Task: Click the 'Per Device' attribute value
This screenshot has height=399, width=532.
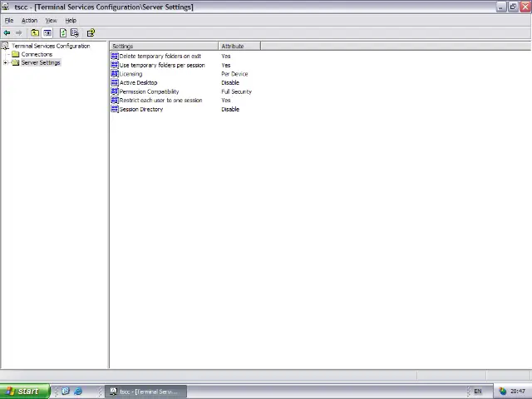Action: 234,74
